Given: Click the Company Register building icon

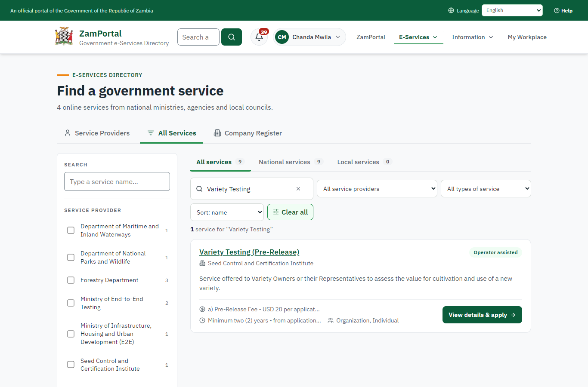Looking at the screenshot, I should coord(217,133).
